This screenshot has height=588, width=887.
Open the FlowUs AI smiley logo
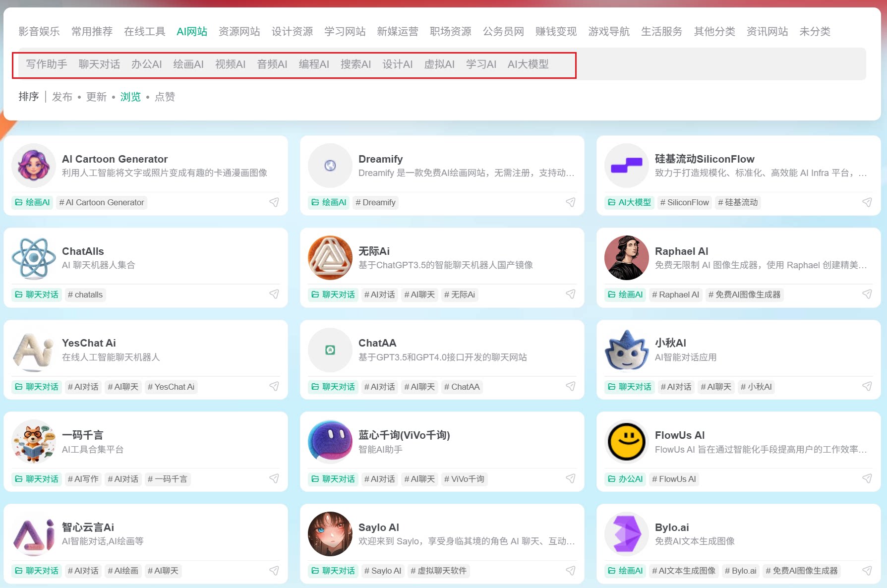point(627,442)
